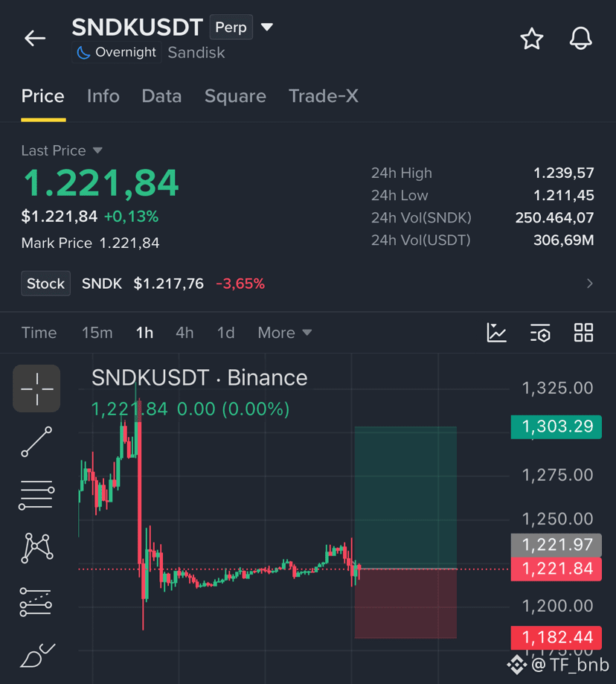Viewport: 616px width, 684px height.
Task: Open chart indicators line-graph icon
Action: click(496, 333)
